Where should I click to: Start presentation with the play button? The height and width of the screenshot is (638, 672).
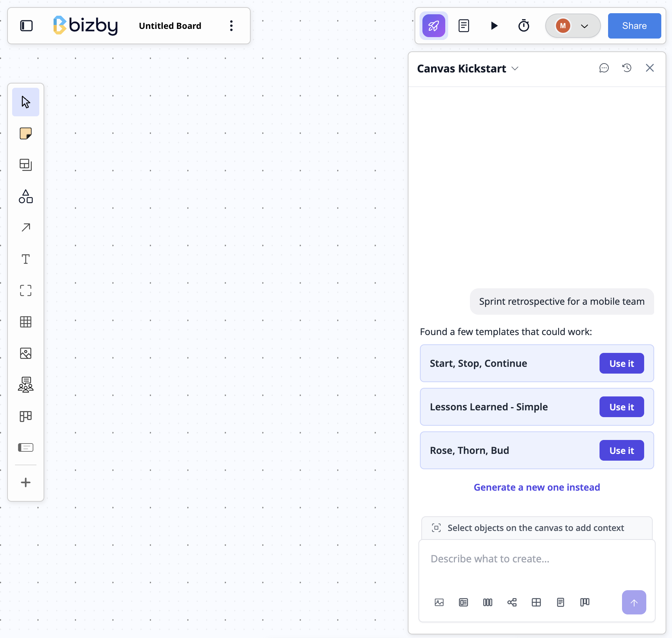tap(494, 26)
